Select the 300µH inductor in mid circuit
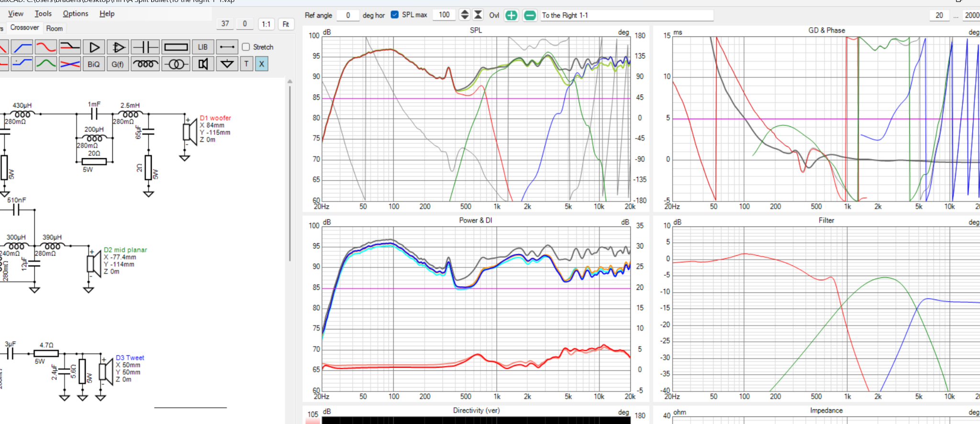This screenshot has height=424, width=980. tap(16, 246)
